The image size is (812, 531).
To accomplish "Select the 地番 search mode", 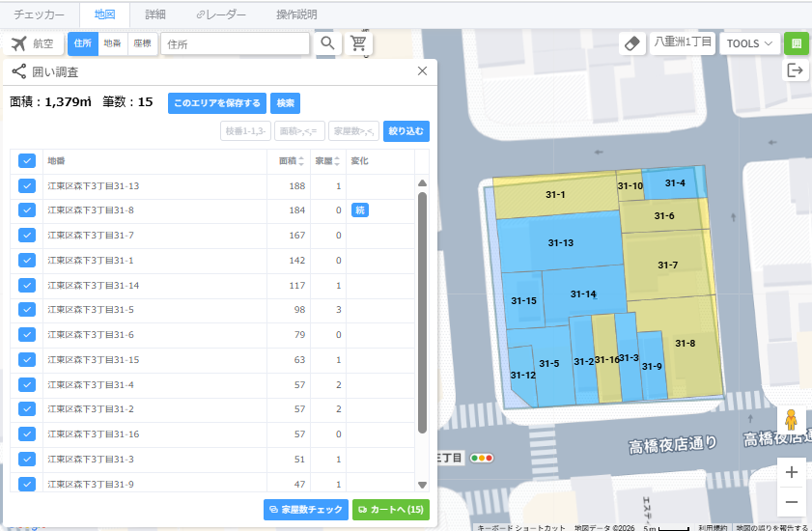I will coord(112,43).
